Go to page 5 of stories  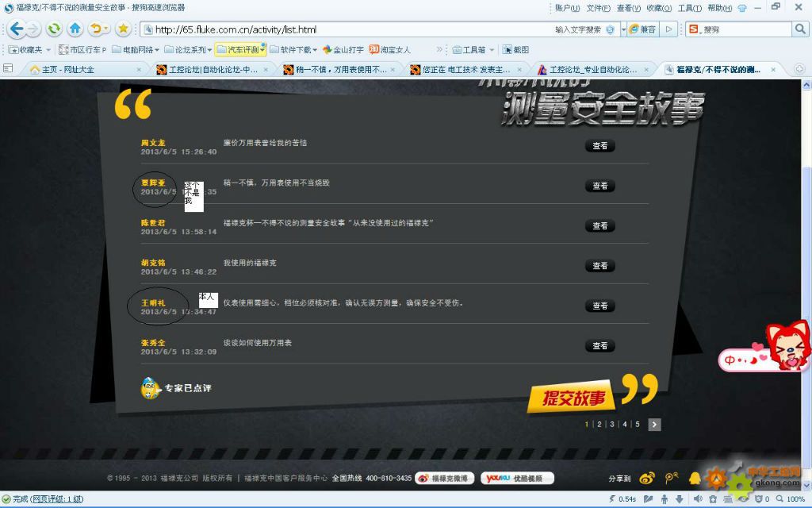(638, 425)
